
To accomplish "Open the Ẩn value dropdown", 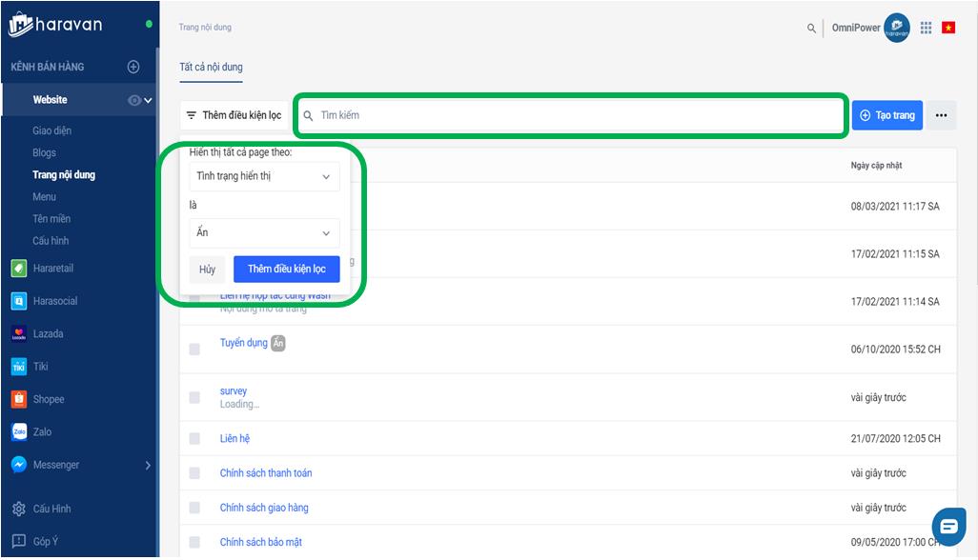I will (x=264, y=233).
